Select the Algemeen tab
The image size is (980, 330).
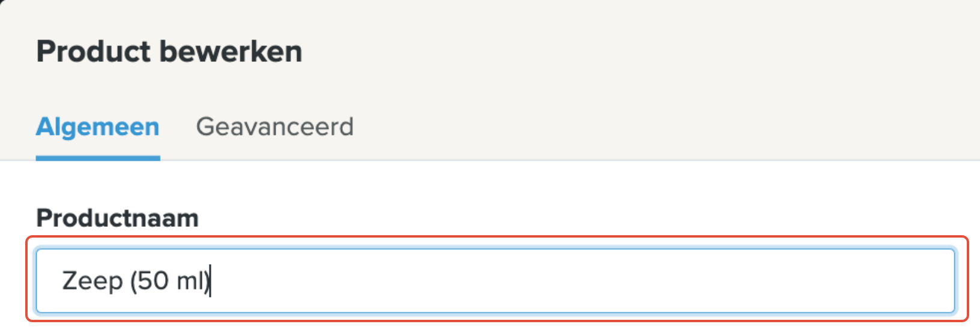click(98, 127)
